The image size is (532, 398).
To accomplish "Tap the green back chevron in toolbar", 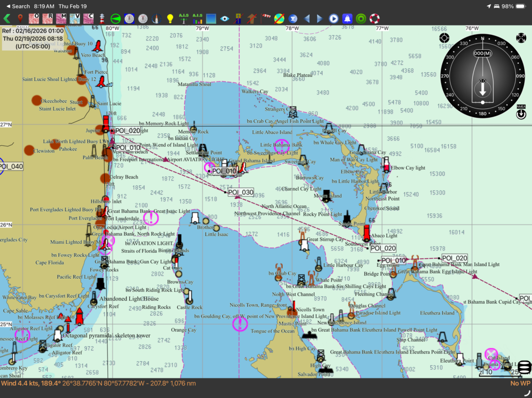I will tap(6, 19).
